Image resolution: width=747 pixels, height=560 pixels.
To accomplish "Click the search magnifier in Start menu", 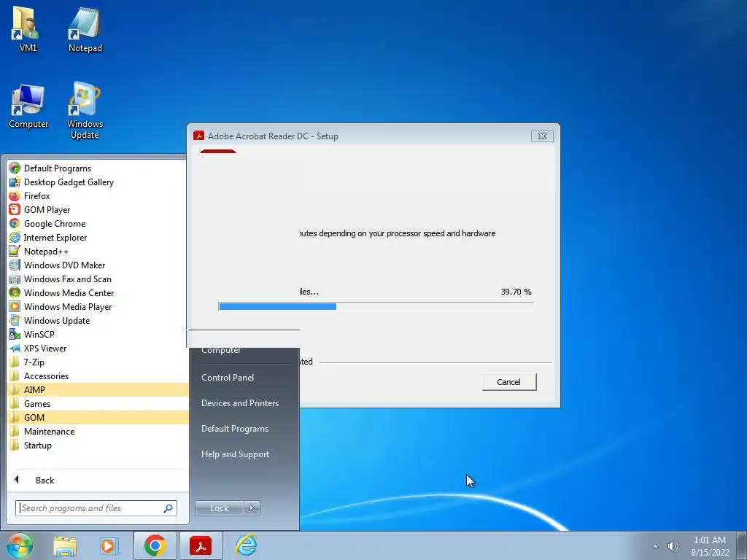I will 169,508.
